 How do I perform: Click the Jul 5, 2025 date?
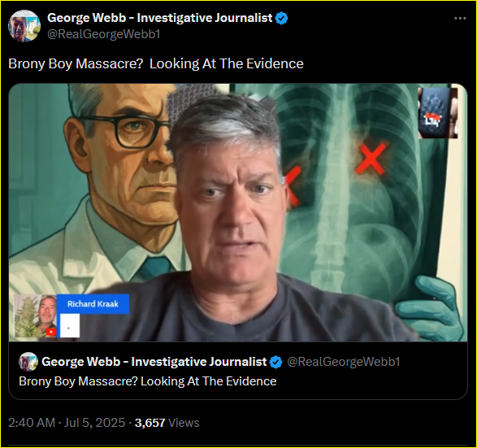[x=94, y=423]
